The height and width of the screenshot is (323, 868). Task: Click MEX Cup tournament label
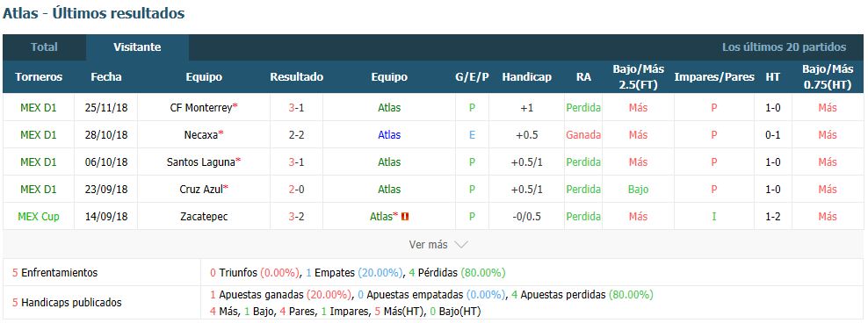[38, 217]
